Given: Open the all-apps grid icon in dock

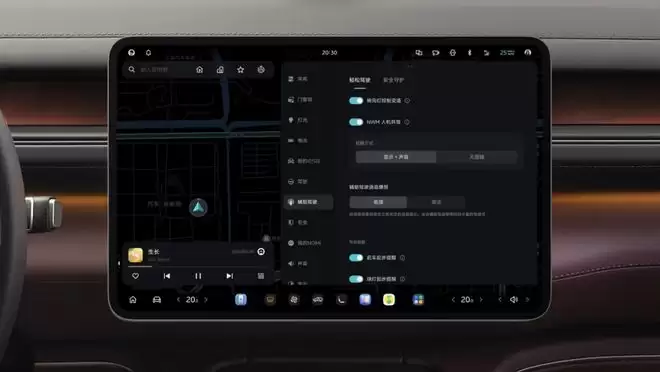Looking at the screenshot, I should tap(418, 300).
